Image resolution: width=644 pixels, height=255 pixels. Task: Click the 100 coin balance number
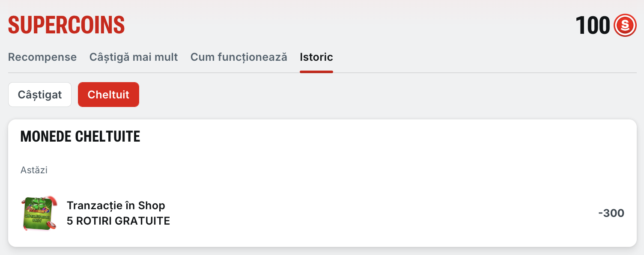click(x=593, y=25)
